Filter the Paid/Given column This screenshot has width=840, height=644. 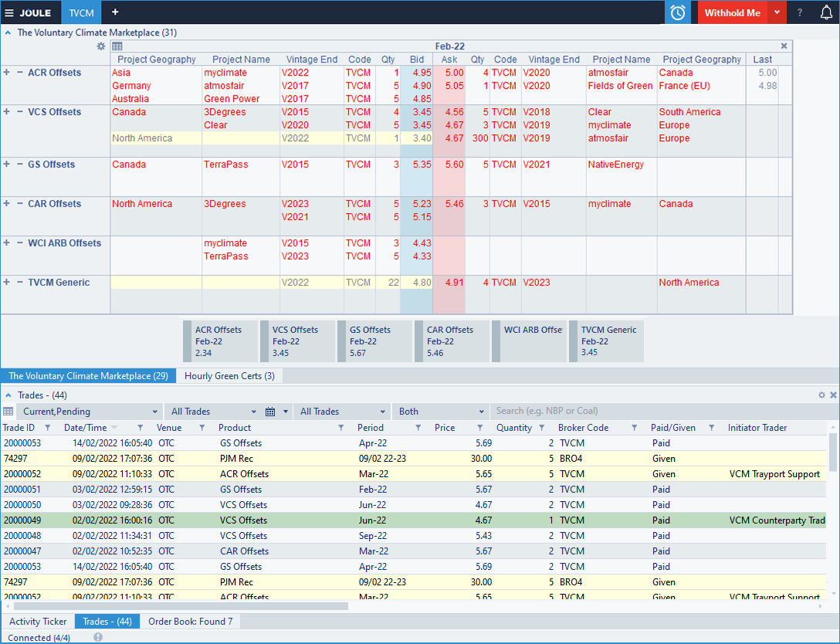pyautogui.click(x=711, y=428)
